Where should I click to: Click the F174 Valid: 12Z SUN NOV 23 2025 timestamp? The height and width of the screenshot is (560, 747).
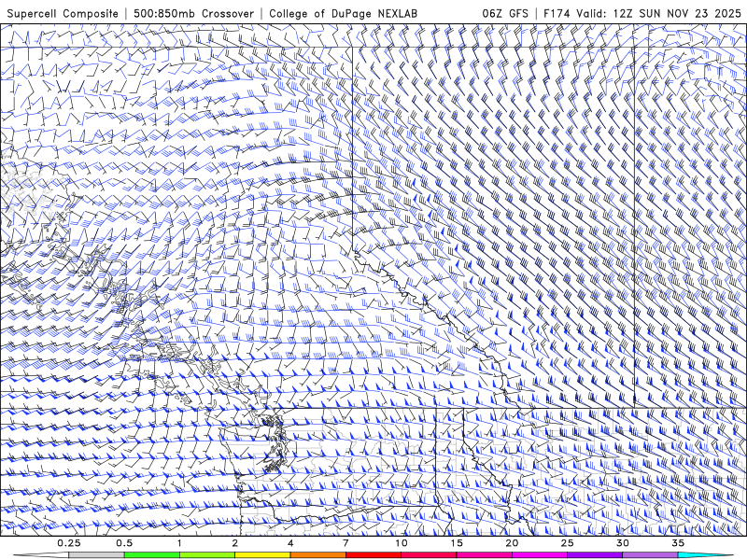click(x=642, y=13)
